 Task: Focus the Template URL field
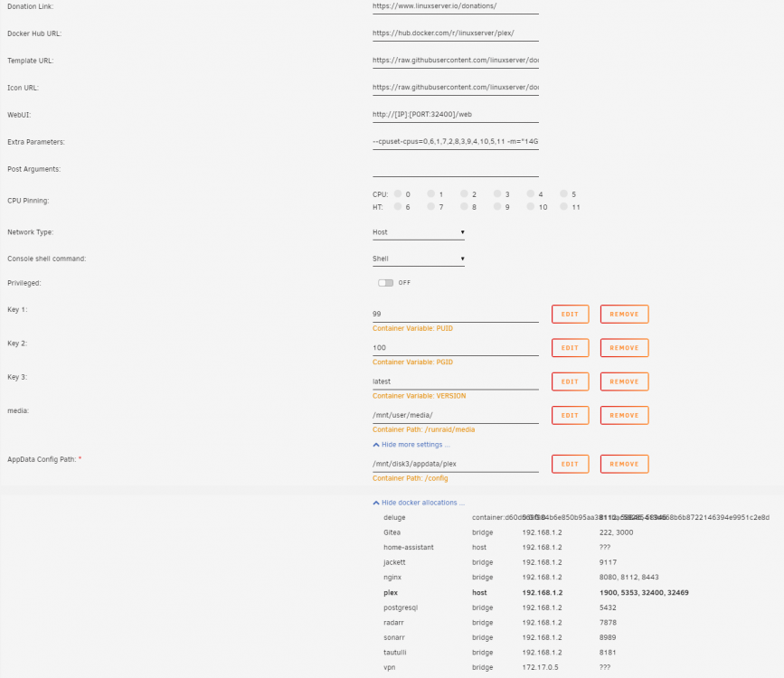[x=456, y=61]
